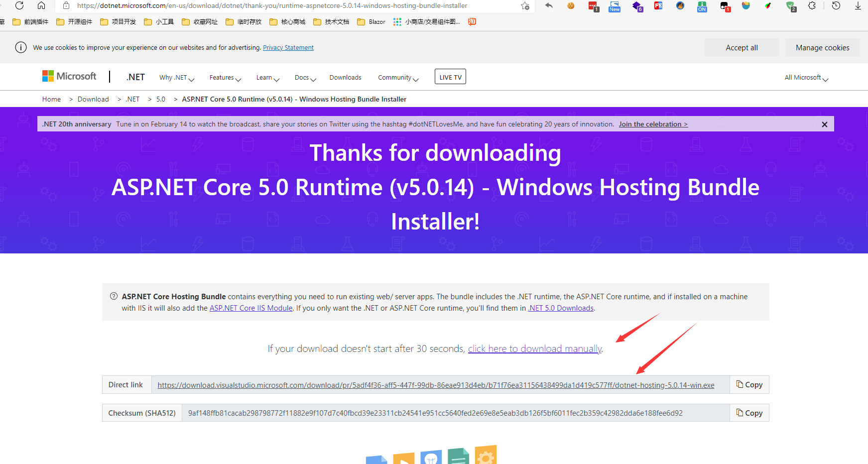
Task: Open the Taobao bookmark icon
Action: 472,21
